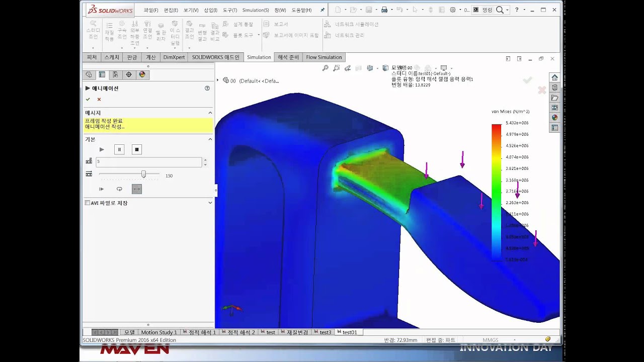Pause the animation playback
644x362 pixels.
(119, 149)
